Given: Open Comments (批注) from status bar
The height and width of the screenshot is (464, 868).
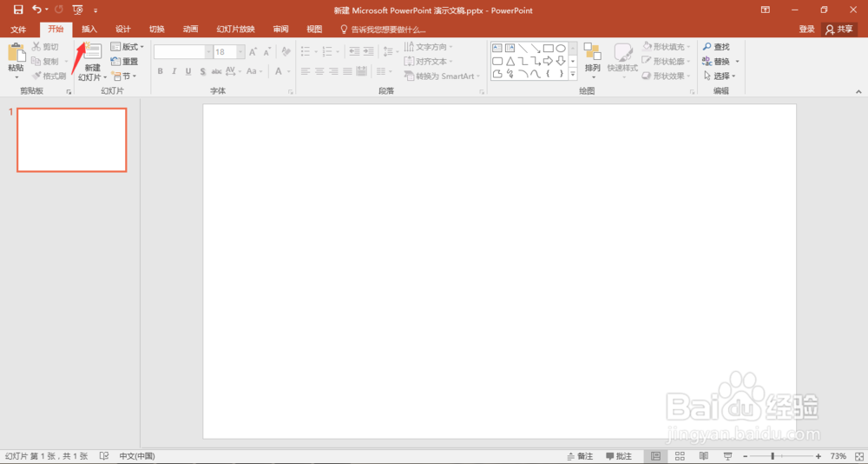Looking at the screenshot, I should [x=619, y=456].
